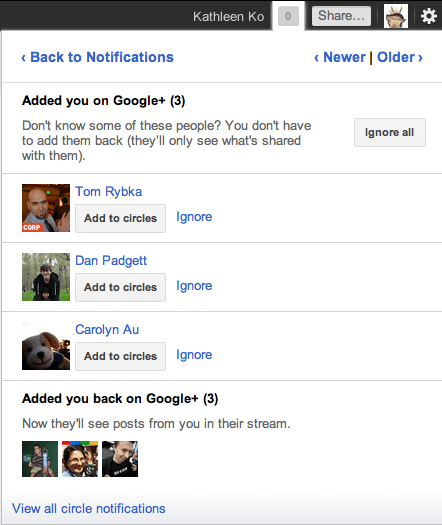Open the user profile avatar in top bar
Image resolution: width=442 pixels, height=525 pixels.
pos(395,16)
